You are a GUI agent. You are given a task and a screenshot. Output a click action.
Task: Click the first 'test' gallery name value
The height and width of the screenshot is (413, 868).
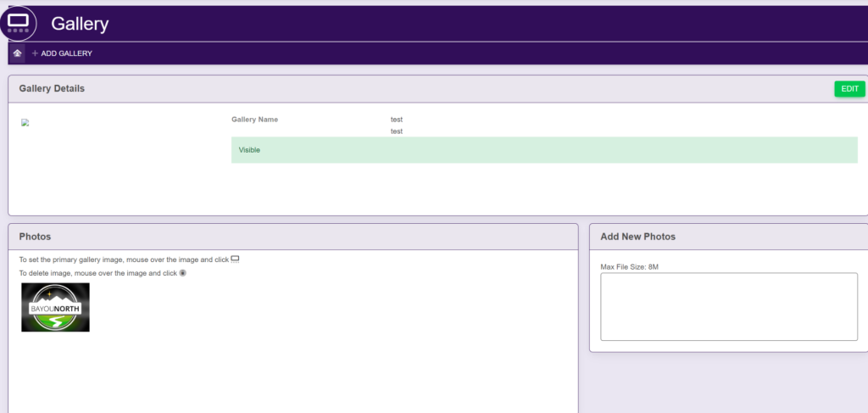pos(396,120)
